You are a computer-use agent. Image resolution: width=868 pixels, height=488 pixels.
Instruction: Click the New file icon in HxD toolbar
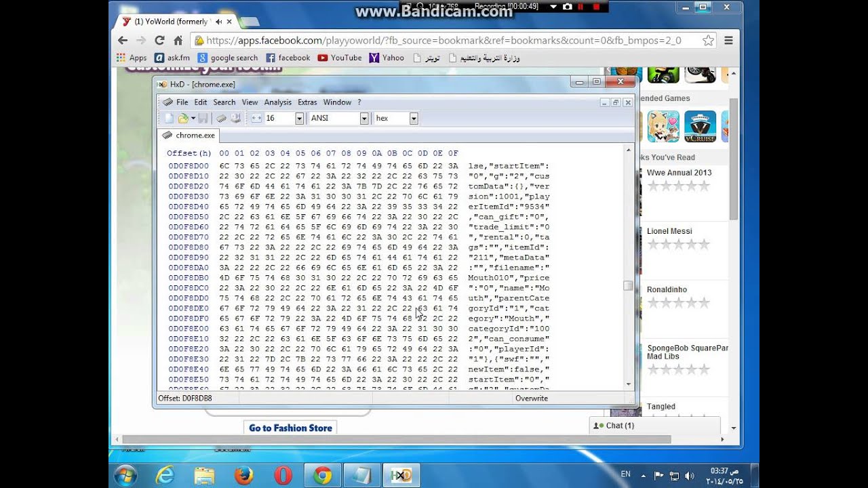coord(170,118)
